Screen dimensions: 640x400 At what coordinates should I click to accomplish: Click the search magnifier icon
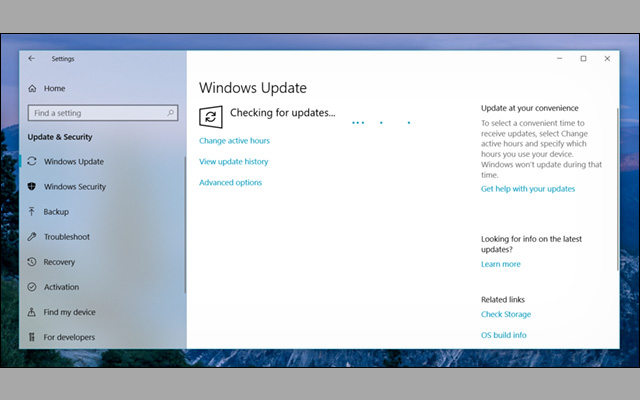pos(171,113)
